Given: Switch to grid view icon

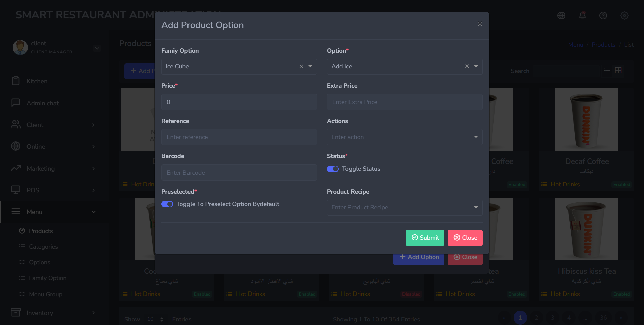Looking at the screenshot, I should (x=618, y=70).
